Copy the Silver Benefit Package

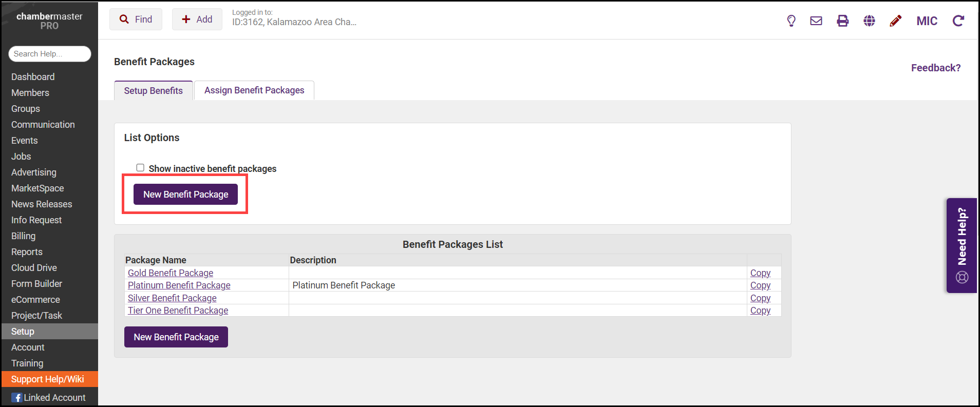(x=760, y=298)
